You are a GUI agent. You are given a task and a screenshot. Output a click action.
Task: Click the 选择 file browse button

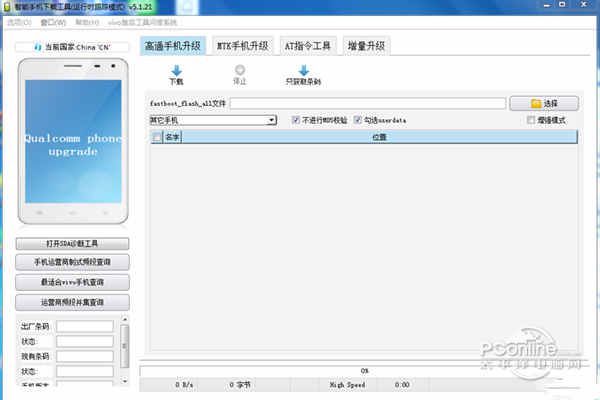(x=544, y=103)
